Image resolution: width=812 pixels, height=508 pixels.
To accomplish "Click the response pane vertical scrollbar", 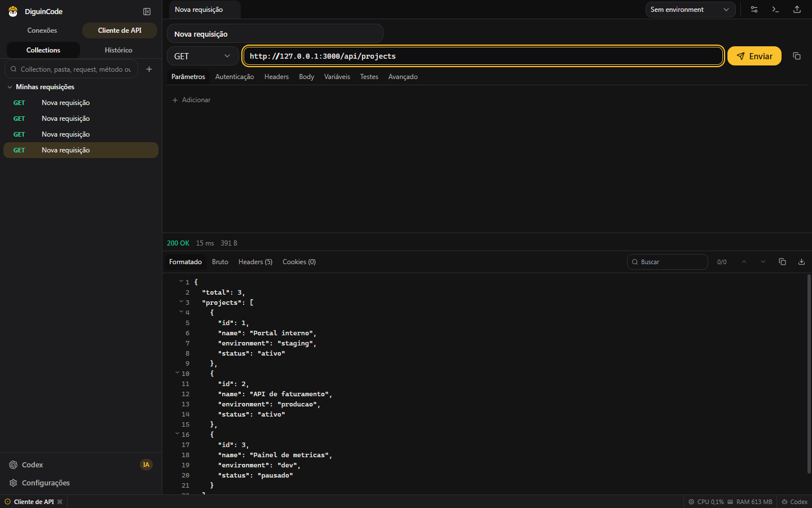I will tap(809, 374).
